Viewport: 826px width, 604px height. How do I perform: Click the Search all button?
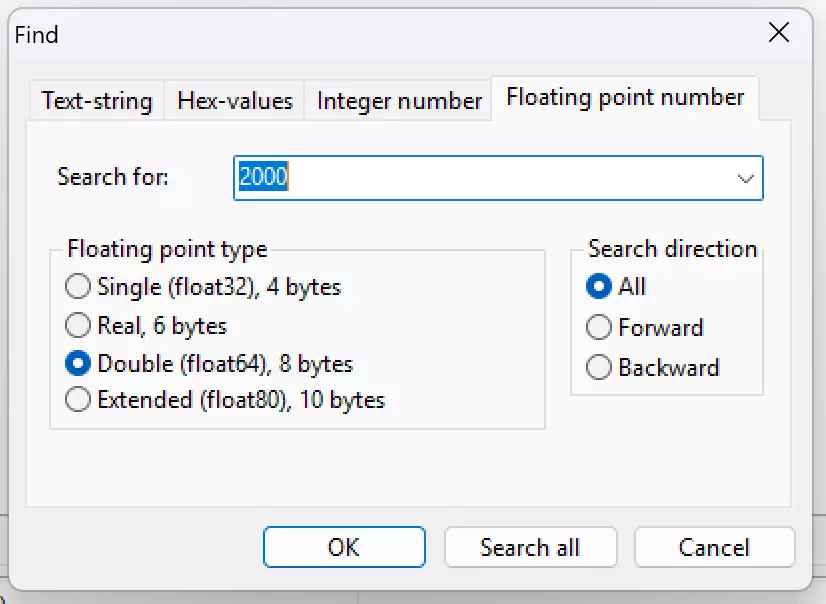click(530, 547)
